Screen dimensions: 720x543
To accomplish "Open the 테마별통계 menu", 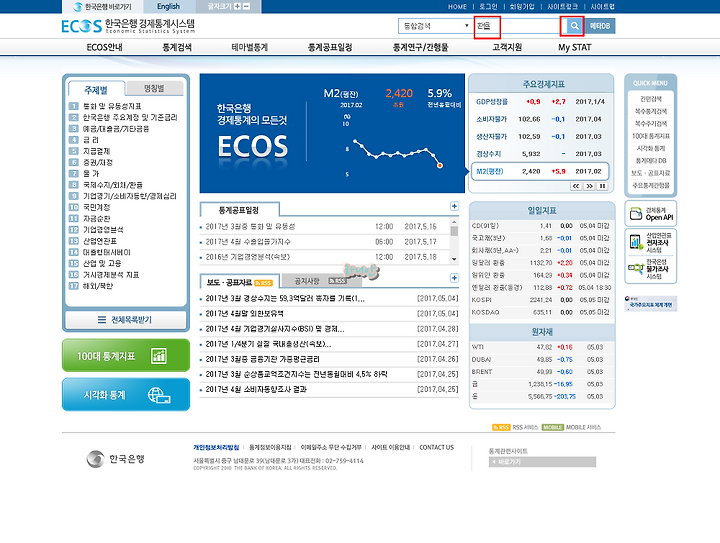I will (x=249, y=47).
